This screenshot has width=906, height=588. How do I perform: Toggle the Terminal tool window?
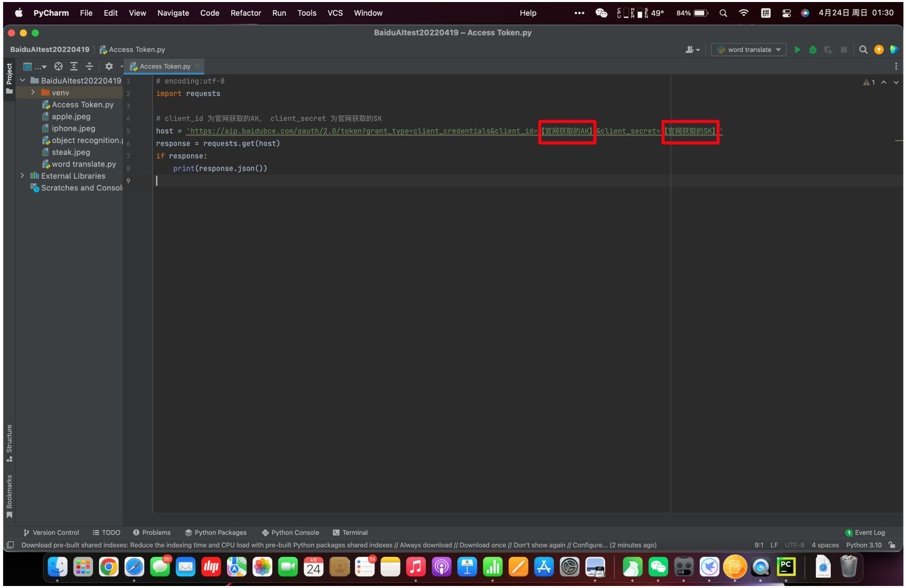click(350, 533)
